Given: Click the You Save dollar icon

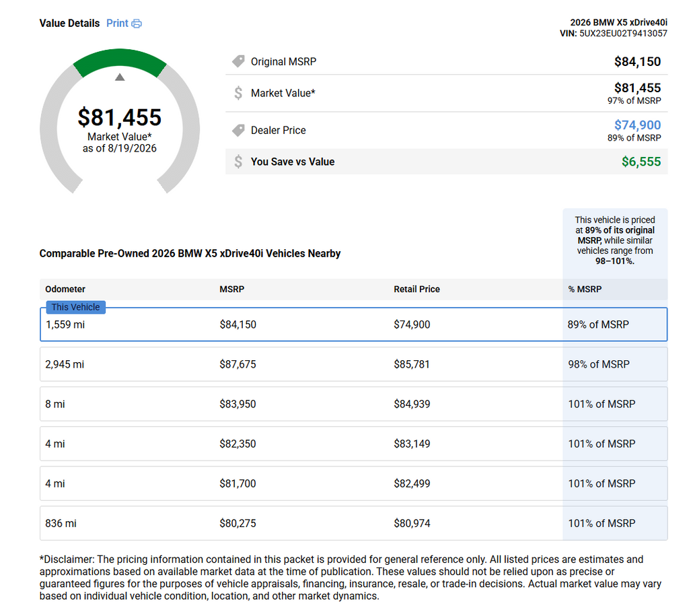Looking at the screenshot, I should tap(238, 162).
